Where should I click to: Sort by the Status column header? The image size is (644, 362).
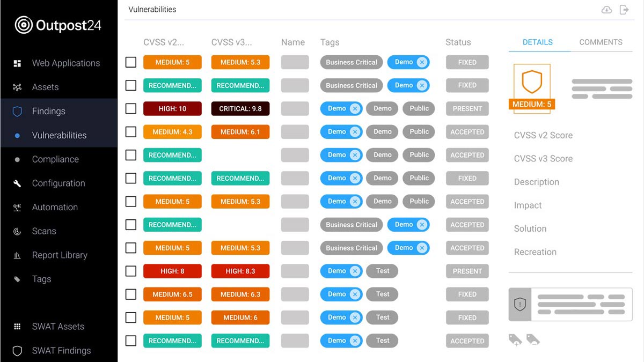(458, 42)
